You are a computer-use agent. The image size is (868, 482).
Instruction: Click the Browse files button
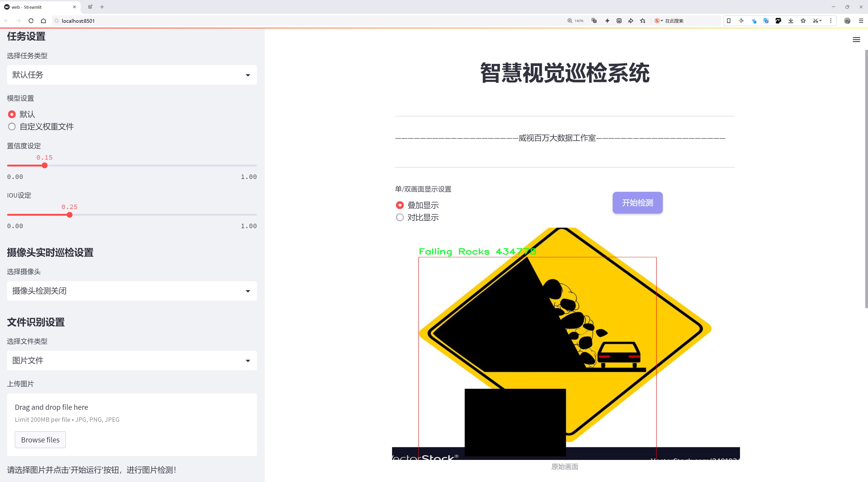(x=40, y=440)
